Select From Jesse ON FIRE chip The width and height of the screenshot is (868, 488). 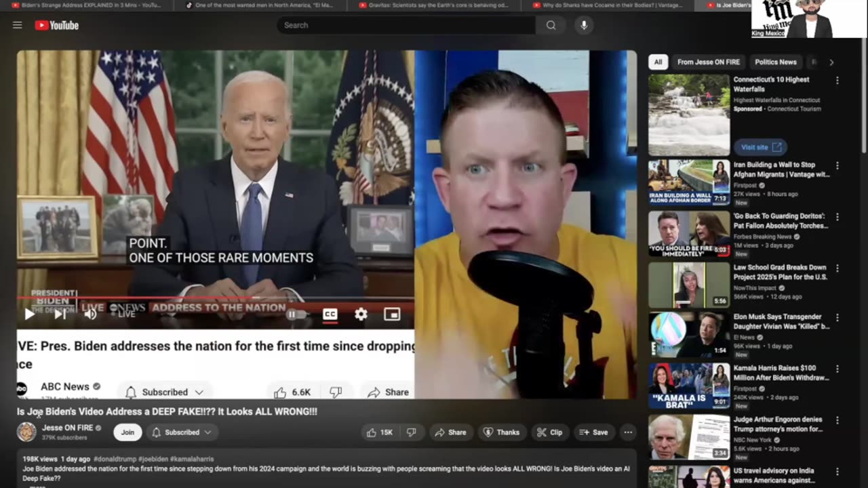point(709,62)
